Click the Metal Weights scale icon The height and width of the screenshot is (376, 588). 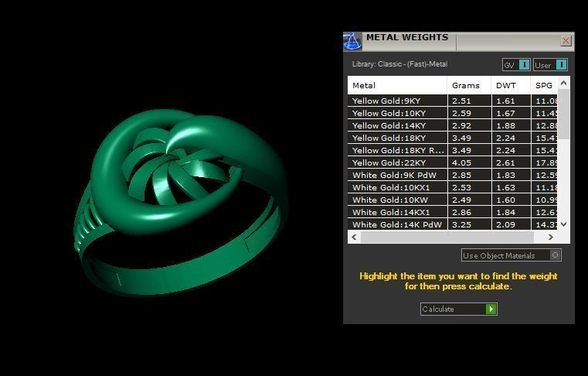click(352, 41)
